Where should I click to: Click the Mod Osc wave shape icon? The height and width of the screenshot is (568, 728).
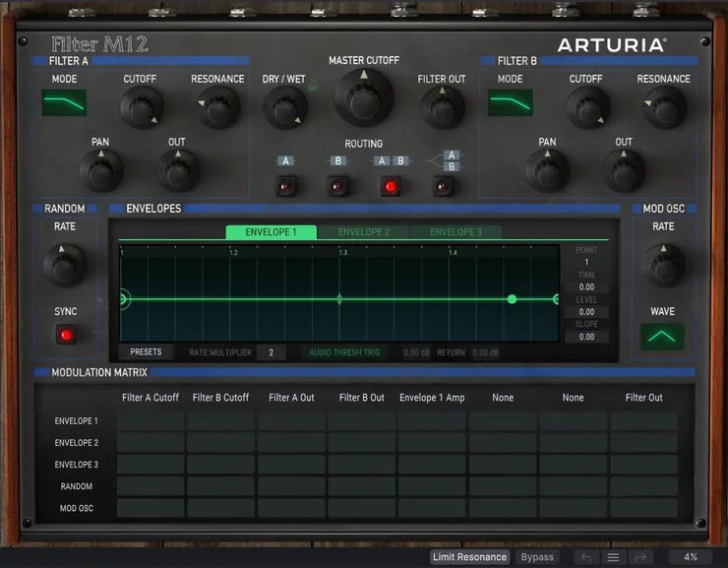tap(662, 337)
